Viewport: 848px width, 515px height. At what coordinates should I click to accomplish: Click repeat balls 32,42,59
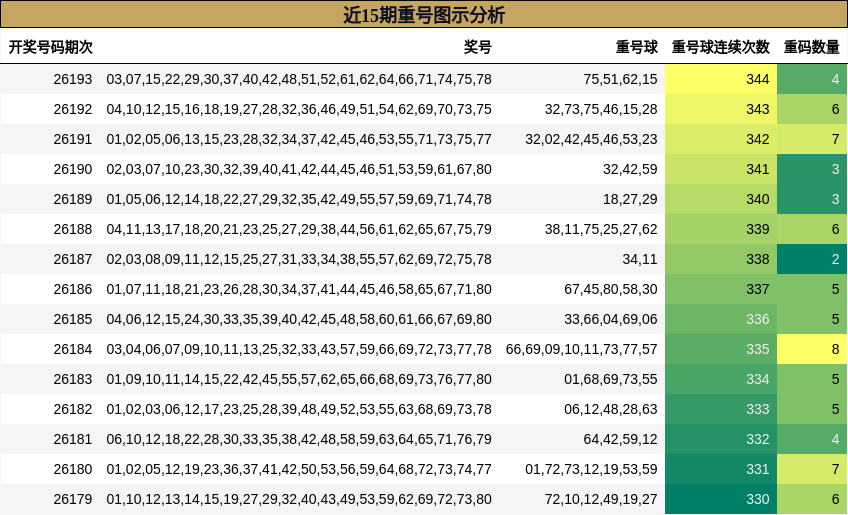pyautogui.click(x=630, y=169)
